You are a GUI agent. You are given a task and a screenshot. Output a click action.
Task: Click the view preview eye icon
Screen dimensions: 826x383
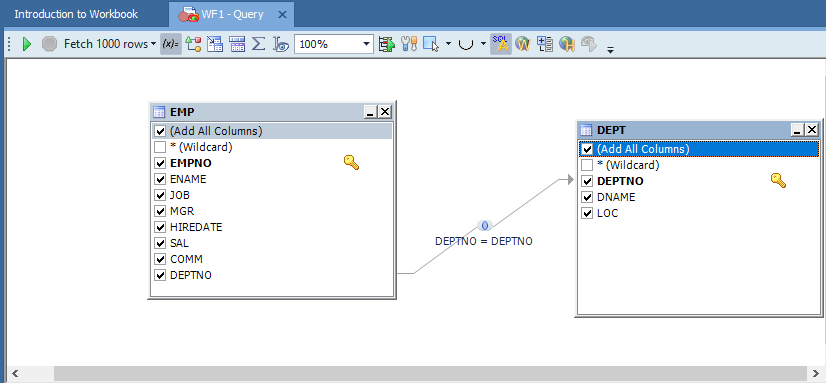tap(281, 44)
